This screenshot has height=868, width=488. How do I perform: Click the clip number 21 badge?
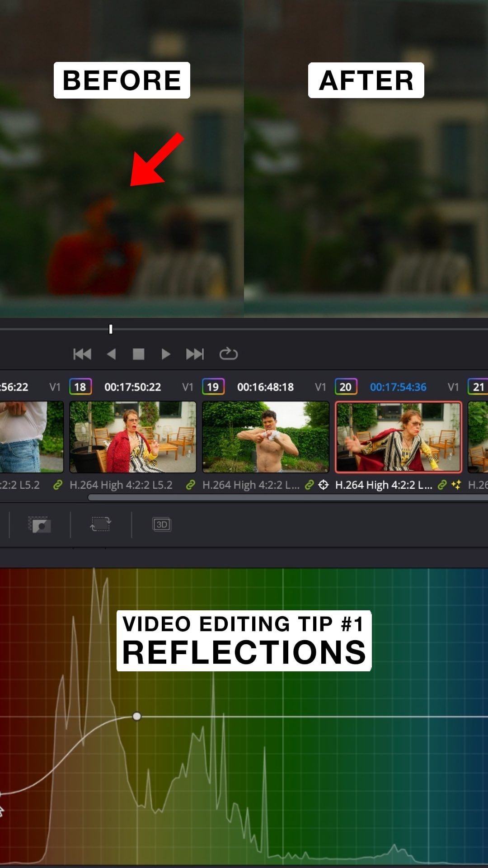pos(478,387)
